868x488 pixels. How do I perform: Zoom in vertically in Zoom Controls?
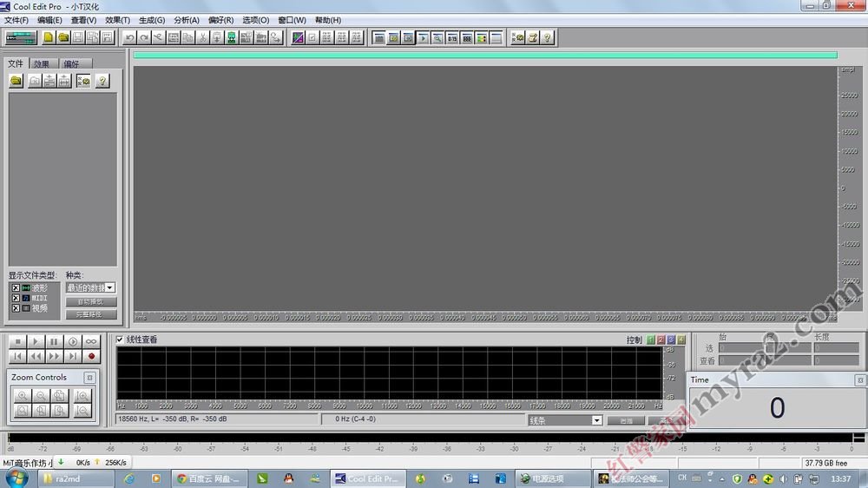coord(82,395)
